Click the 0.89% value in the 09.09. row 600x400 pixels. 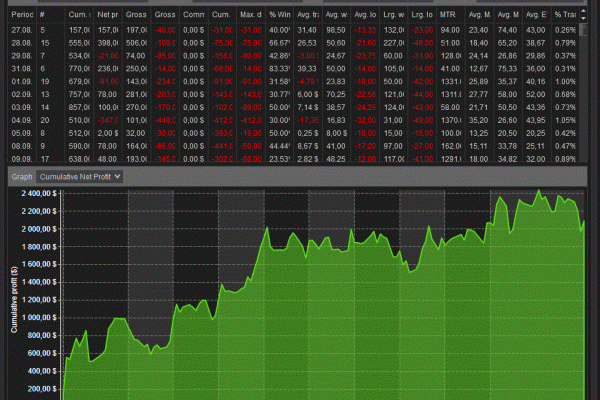pyautogui.click(x=565, y=159)
